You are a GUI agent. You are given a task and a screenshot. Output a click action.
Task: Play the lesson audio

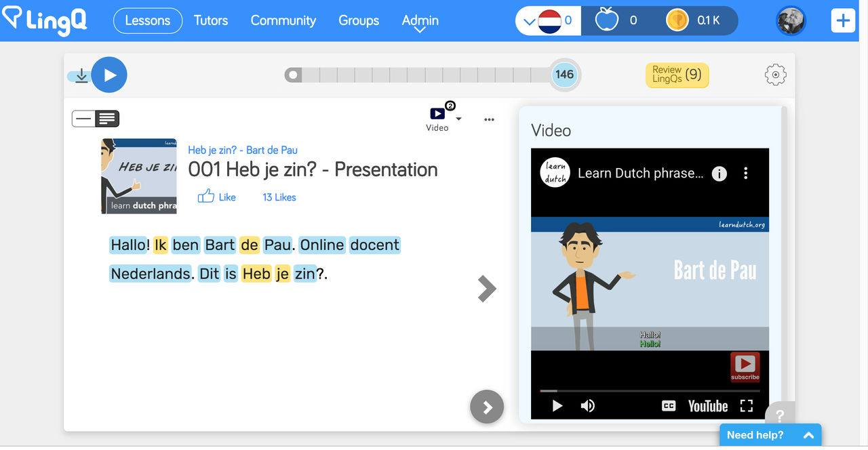click(x=109, y=75)
